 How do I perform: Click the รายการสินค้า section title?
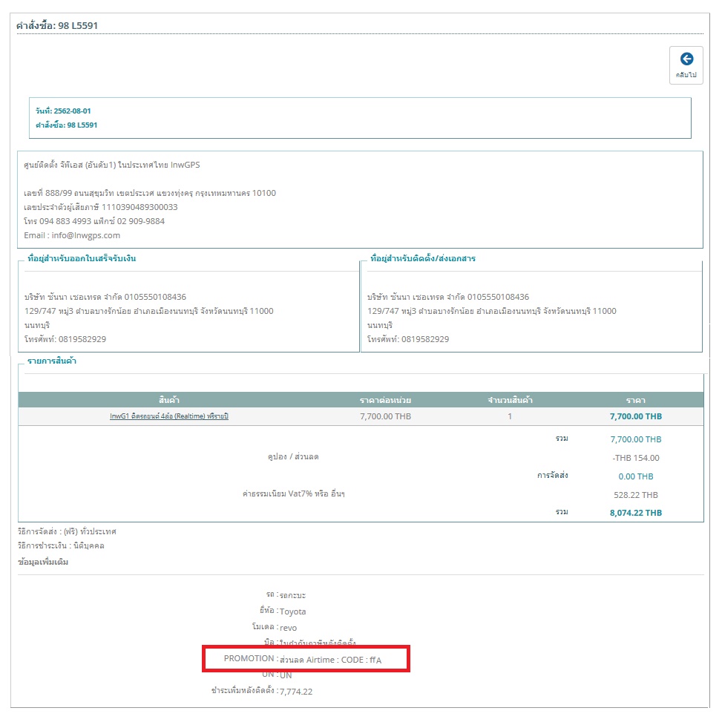(x=51, y=361)
